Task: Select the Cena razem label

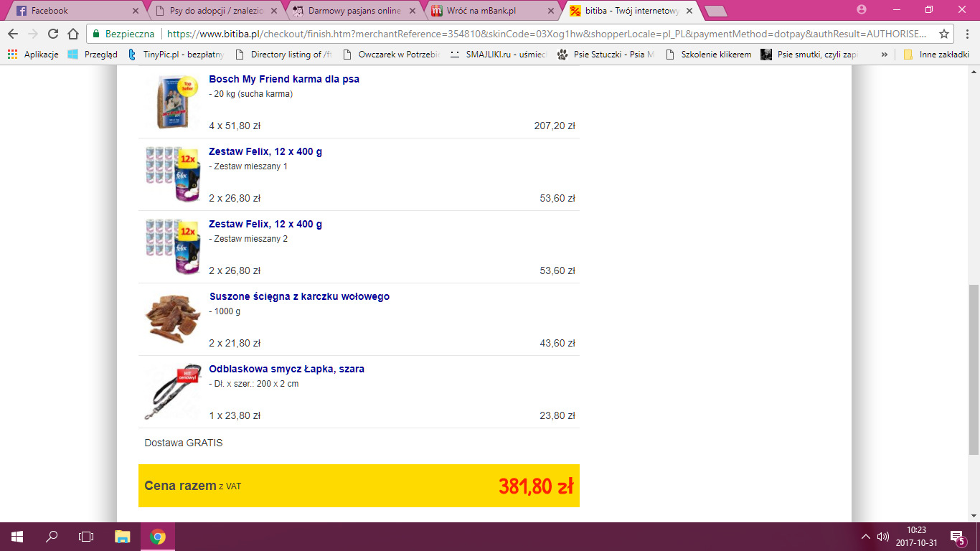Action: [180, 486]
